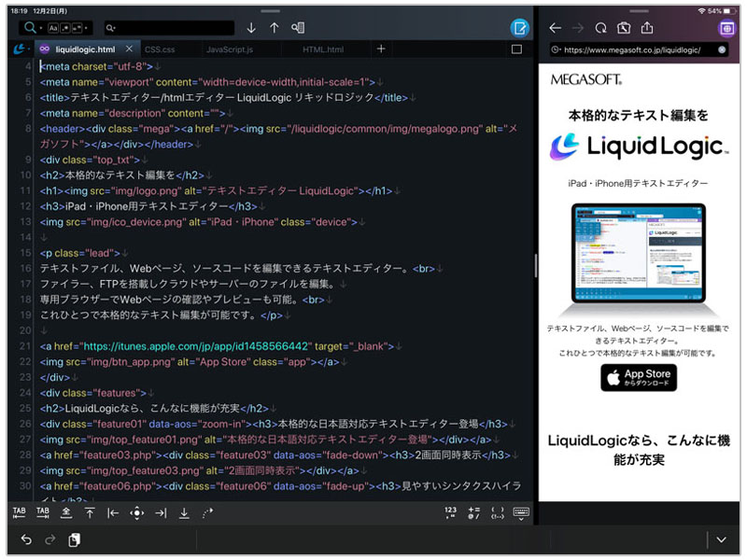Click the App Store download button
747x560 pixels.
click(x=638, y=377)
